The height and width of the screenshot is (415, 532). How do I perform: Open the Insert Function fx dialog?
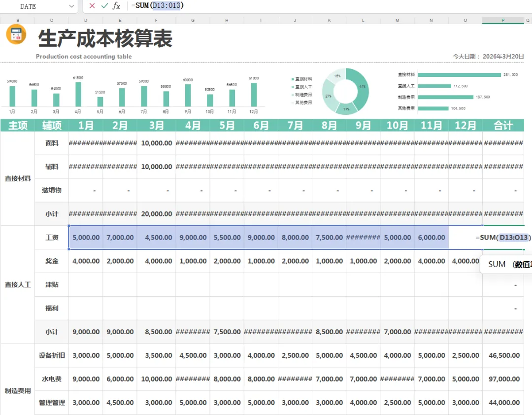tap(116, 6)
